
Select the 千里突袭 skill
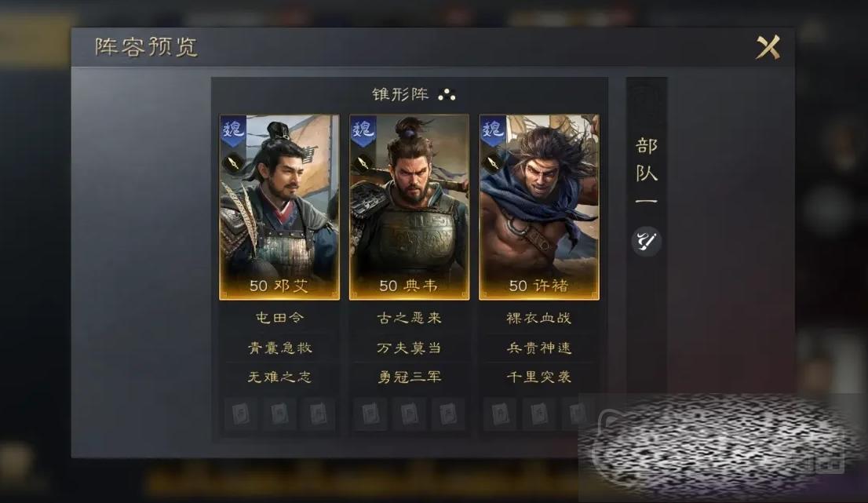tap(538, 377)
